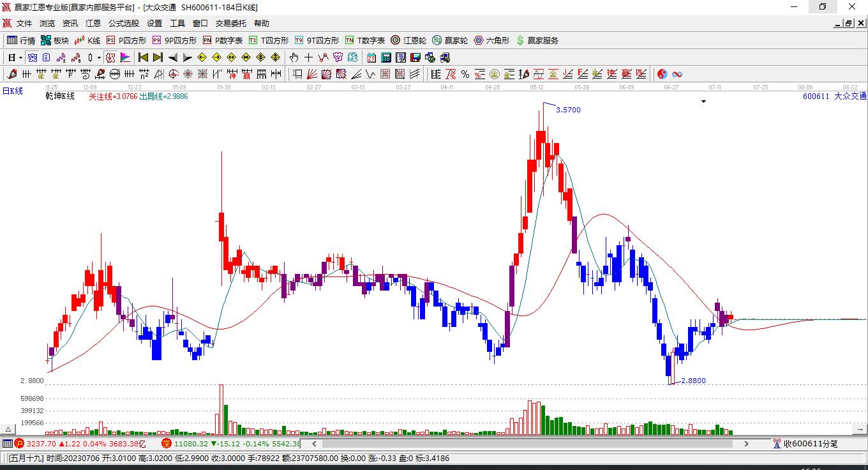Image resolution: width=868 pixels, height=470 pixels.
Task: Toggle the candlestick chart style icon
Action: 90,57
